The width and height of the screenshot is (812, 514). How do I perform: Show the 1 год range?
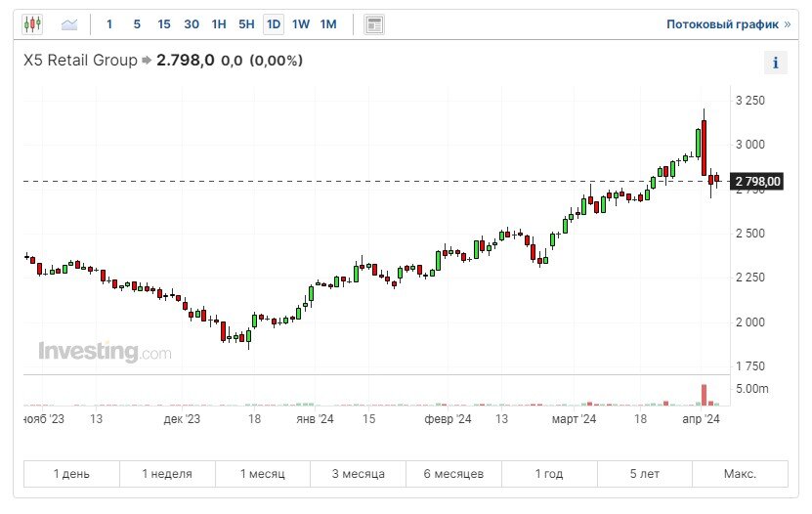click(549, 474)
